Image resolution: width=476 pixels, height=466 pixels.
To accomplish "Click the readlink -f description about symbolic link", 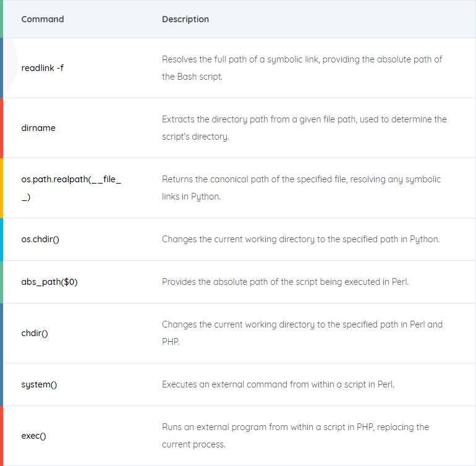I will [302, 68].
